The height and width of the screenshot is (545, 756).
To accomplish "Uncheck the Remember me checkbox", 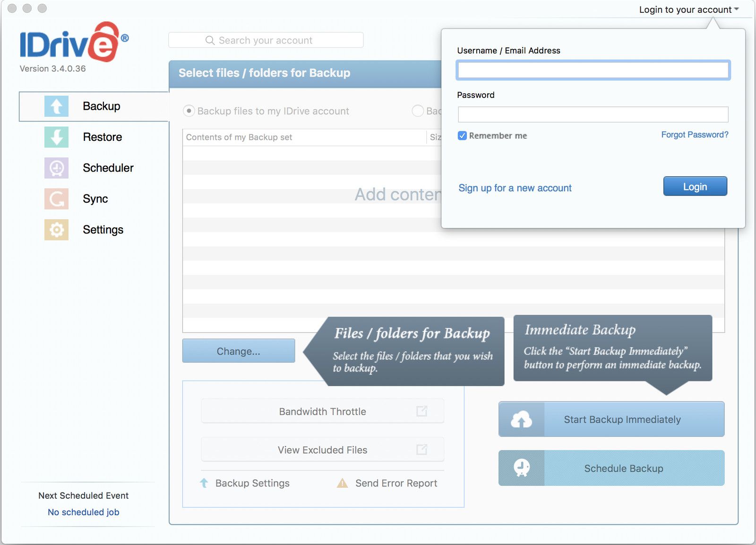I will tap(462, 136).
